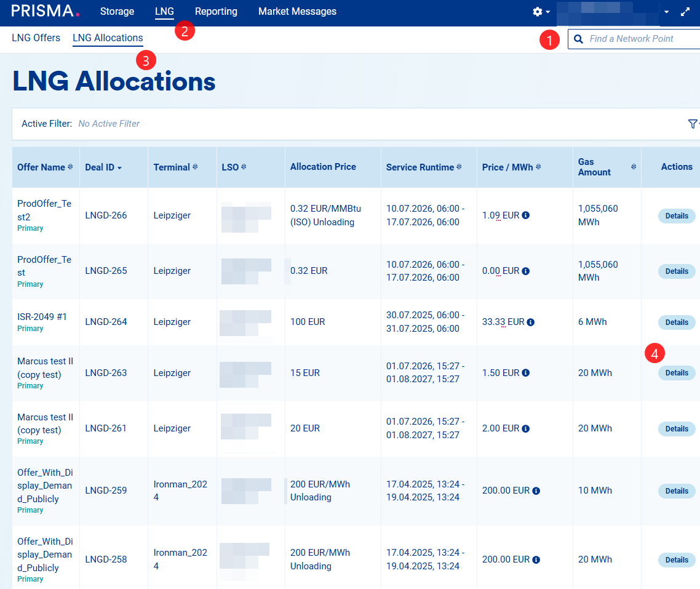
Task: Click the settings gear icon in header
Action: coord(538,12)
